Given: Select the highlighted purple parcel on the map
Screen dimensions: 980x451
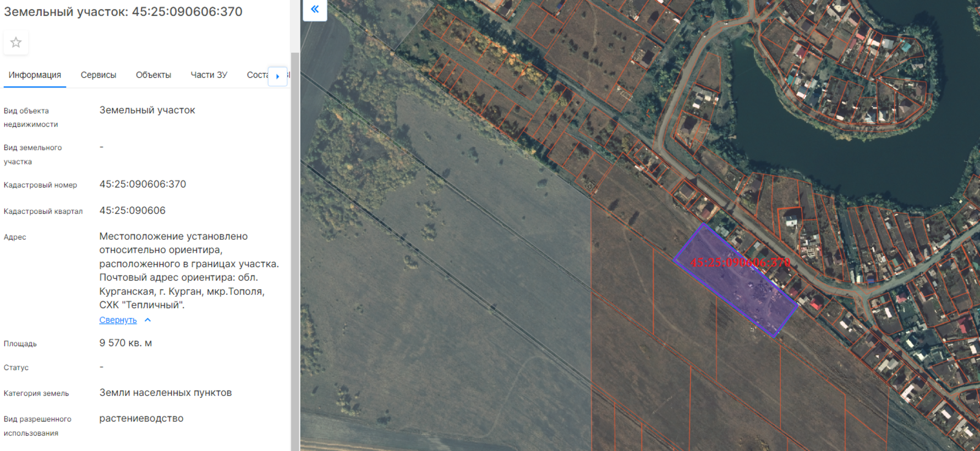Looking at the screenshot, I should point(737,286).
